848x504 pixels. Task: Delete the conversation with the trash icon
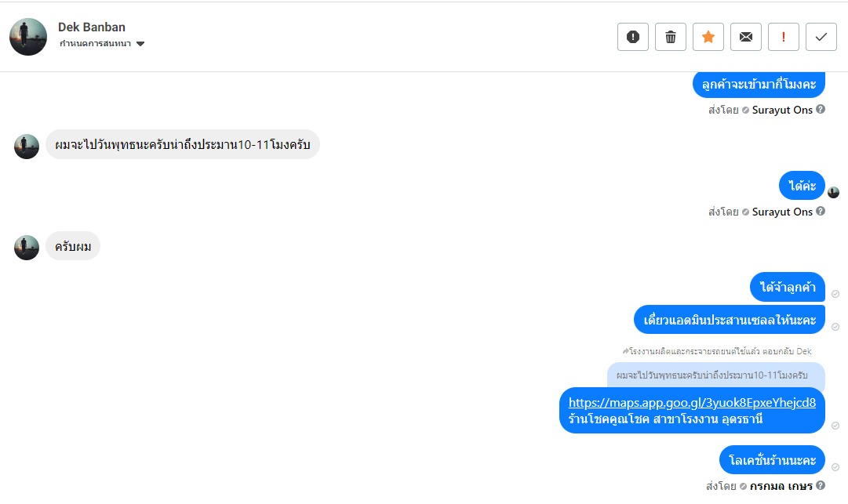(x=671, y=37)
